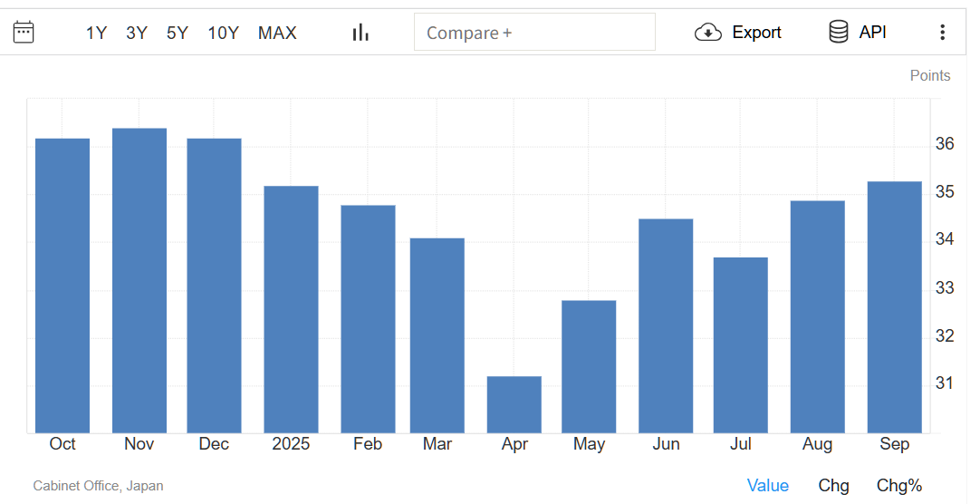Switch chart to 10Y range

(223, 33)
